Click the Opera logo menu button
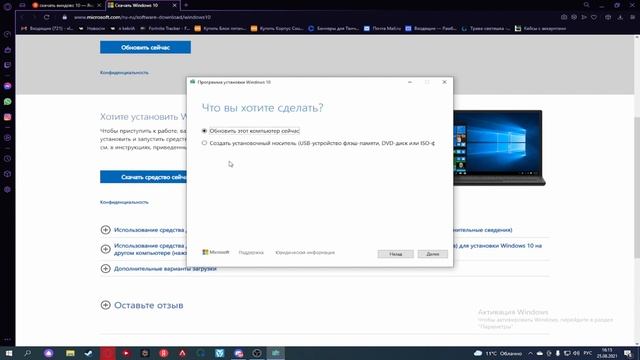The width and height of the screenshot is (640, 360). 7,6
